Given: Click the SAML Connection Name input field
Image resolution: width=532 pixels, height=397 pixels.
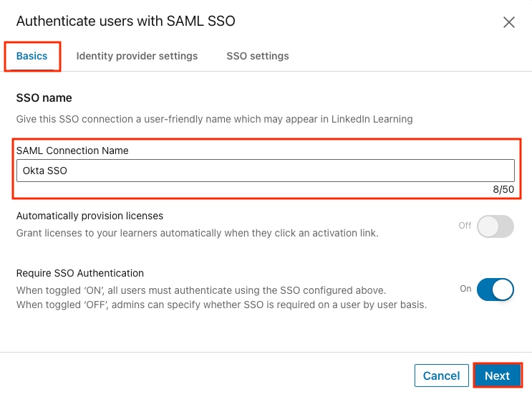Looking at the screenshot, I should (x=266, y=171).
